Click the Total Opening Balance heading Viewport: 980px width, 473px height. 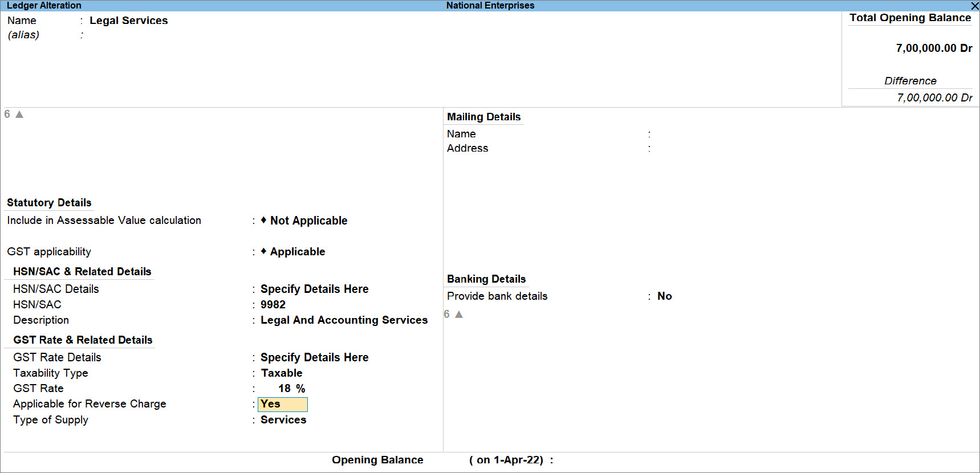click(910, 18)
